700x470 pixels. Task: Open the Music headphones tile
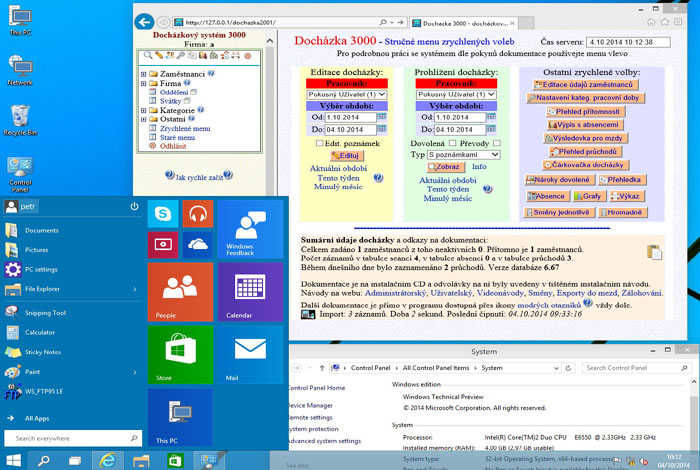point(198,214)
